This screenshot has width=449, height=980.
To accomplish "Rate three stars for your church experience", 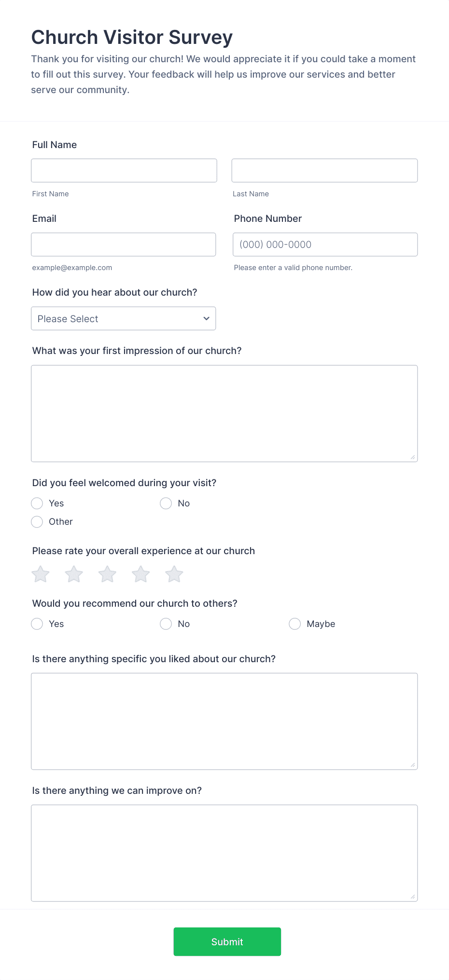I will (107, 574).
